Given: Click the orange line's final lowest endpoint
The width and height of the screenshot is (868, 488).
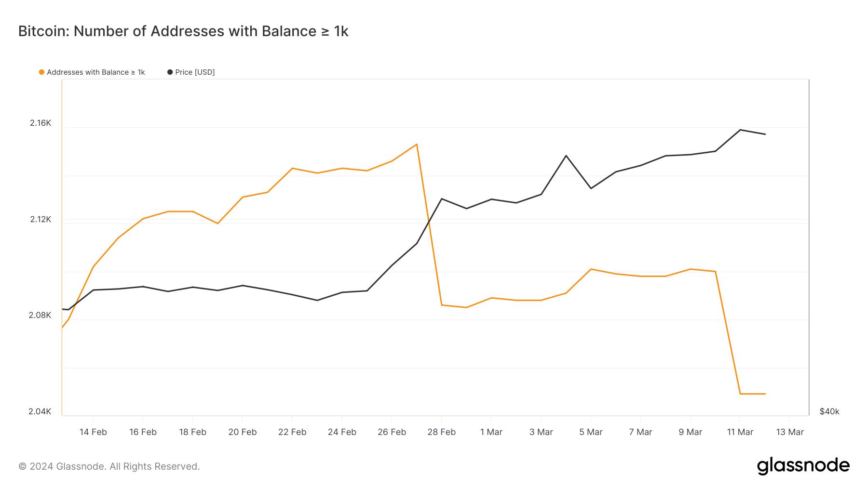Looking at the screenshot, I should [765, 394].
